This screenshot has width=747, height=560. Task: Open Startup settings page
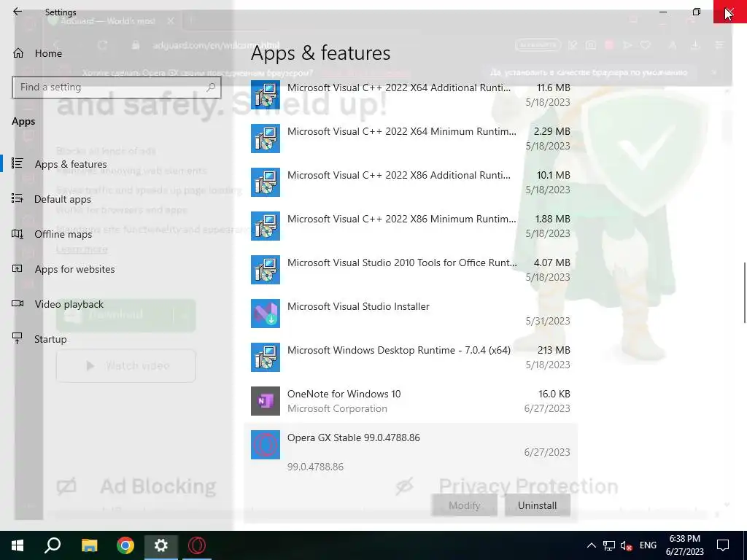(x=50, y=339)
